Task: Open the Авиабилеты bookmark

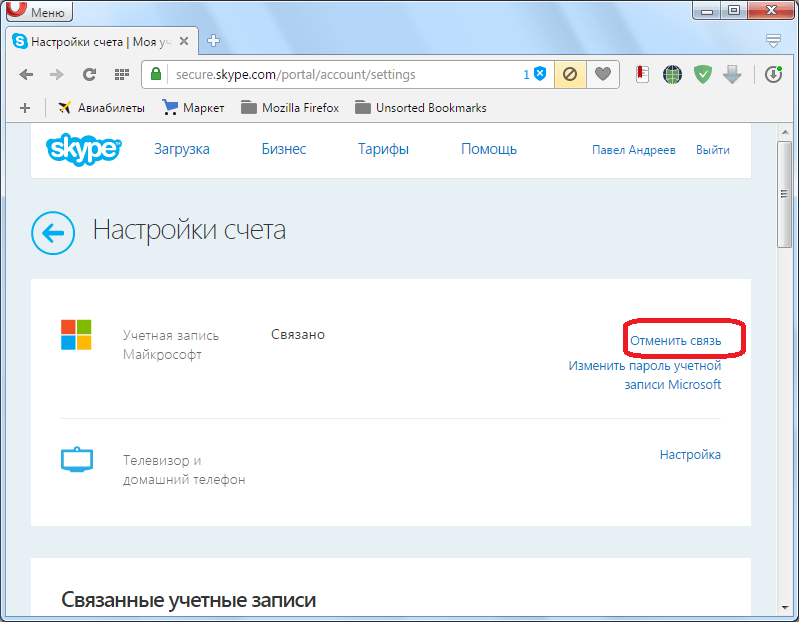Action: [x=101, y=108]
